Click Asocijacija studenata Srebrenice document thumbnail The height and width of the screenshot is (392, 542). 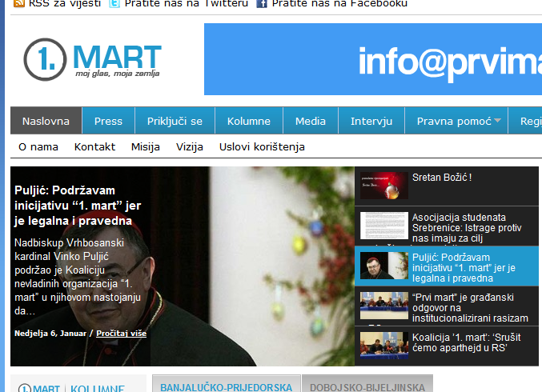click(384, 226)
